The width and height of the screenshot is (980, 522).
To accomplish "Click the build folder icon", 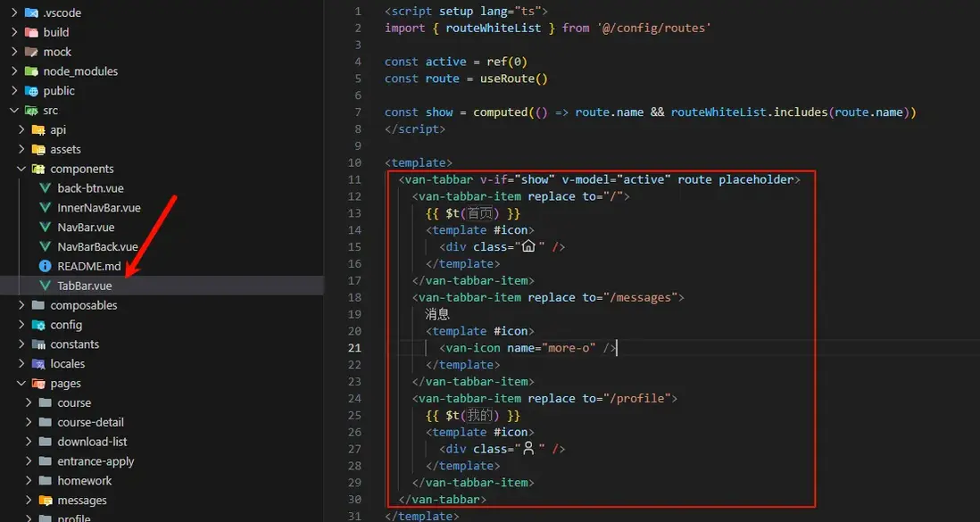I will pyautogui.click(x=31, y=32).
